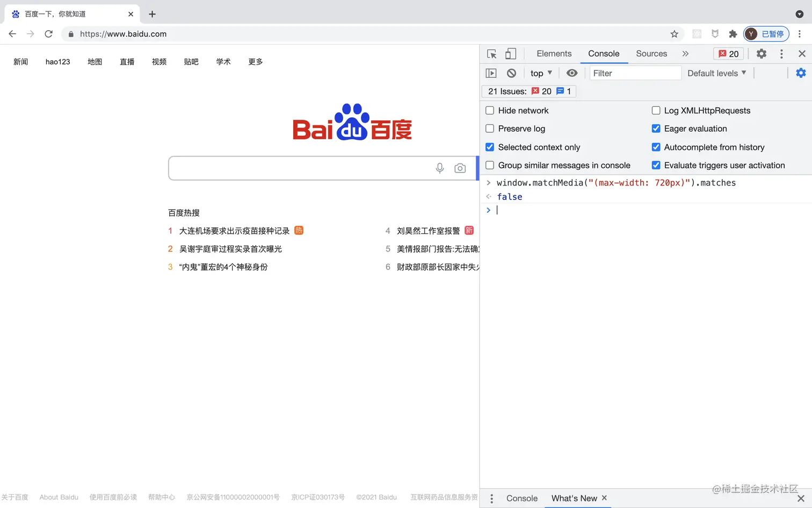Open Chrome tab search dropdown arrow
The image size is (812, 508).
click(x=799, y=14)
